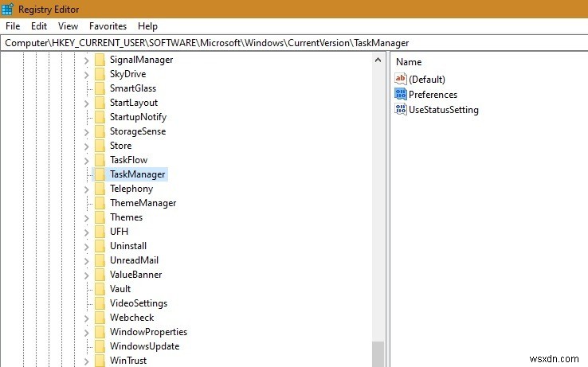588x367 pixels.
Task: Select the WindowProperties key label
Action: [x=148, y=332]
